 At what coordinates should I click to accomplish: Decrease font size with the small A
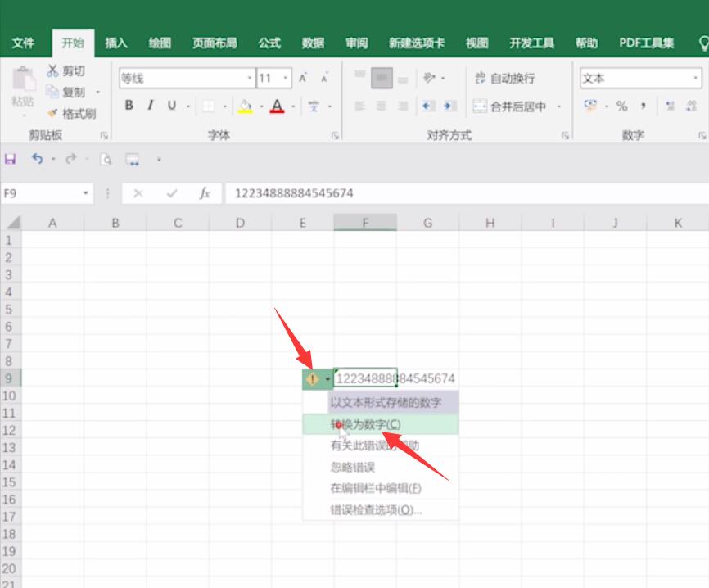(x=324, y=79)
